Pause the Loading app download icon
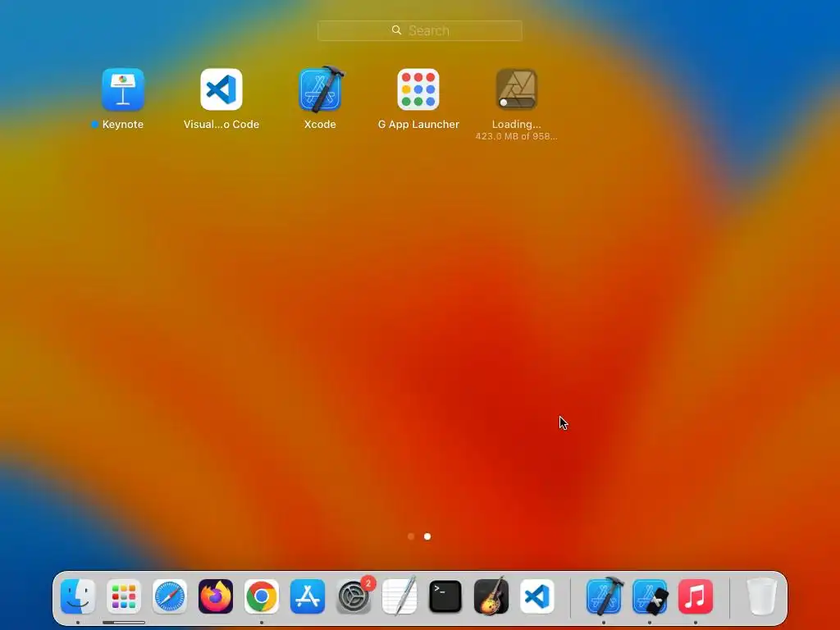This screenshot has width=840, height=630. pos(517,89)
